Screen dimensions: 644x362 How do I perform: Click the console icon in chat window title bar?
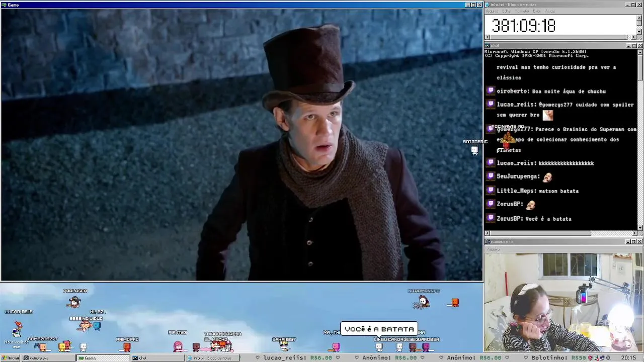tap(487, 46)
